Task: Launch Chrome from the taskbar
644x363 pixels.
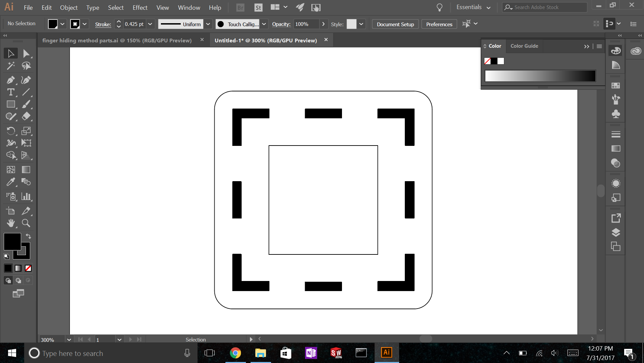Action: pyautogui.click(x=235, y=353)
